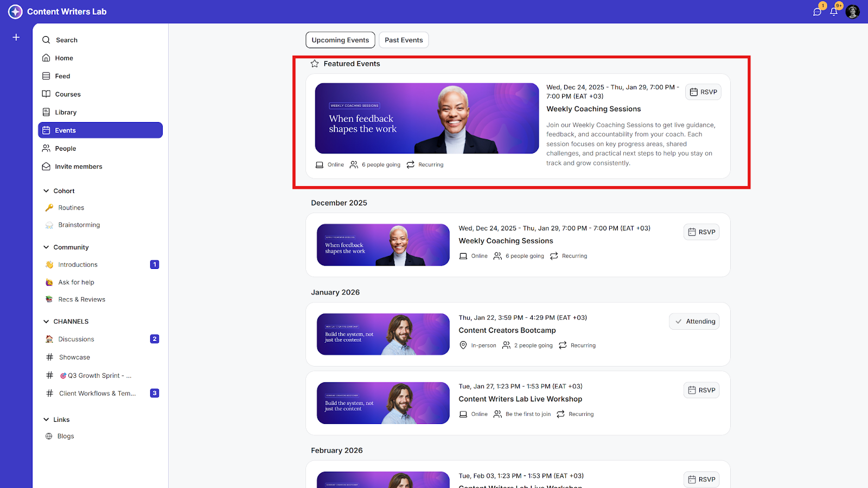Open the featured event banner image

427,118
